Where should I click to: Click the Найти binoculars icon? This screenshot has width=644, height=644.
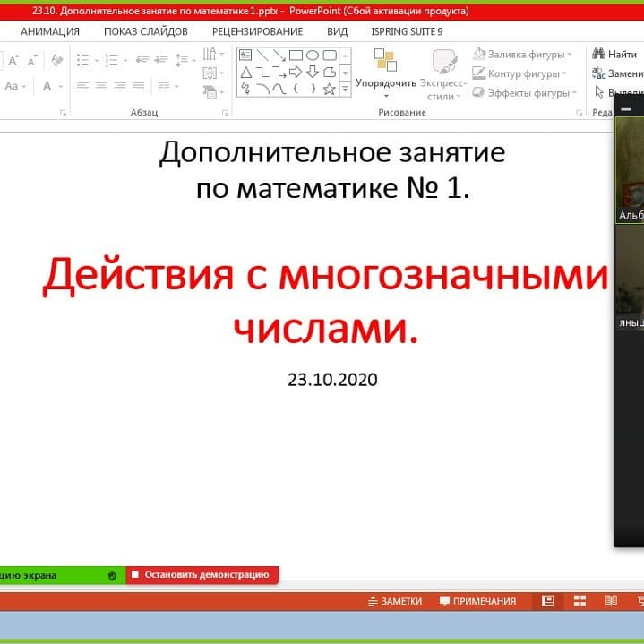coord(598,54)
